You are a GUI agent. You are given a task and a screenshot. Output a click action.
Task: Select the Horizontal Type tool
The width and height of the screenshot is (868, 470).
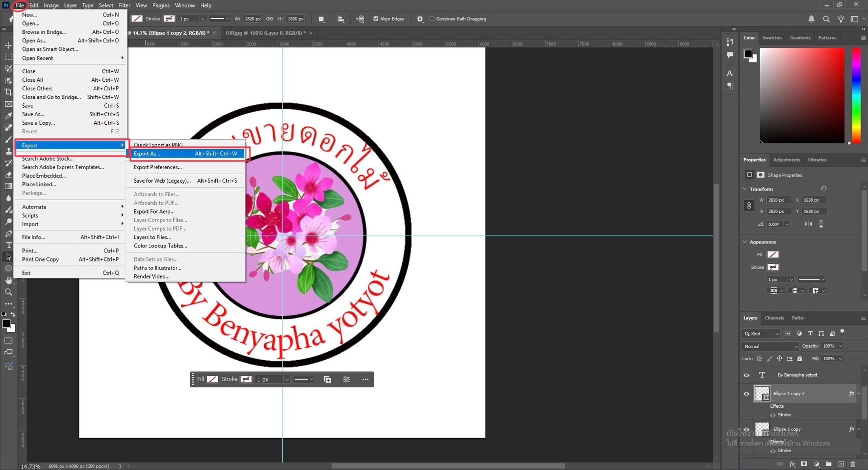[8, 245]
